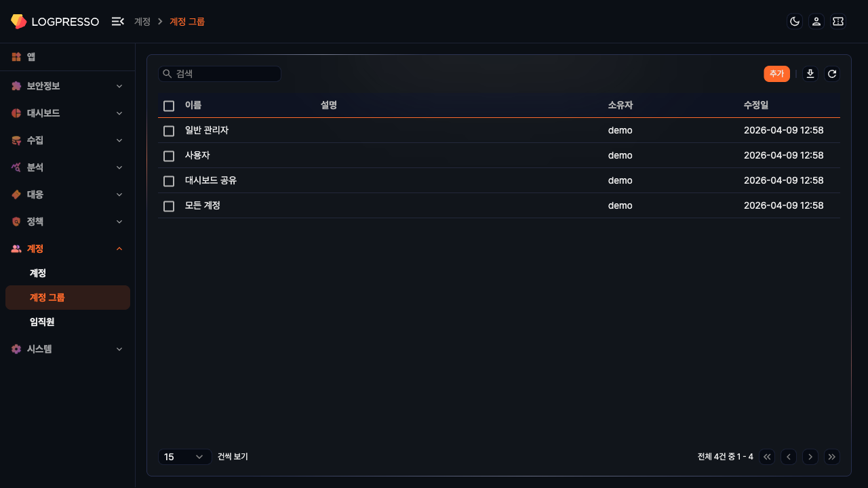Open the user profile icon
Screen dimensions: 868x488
tap(816, 22)
